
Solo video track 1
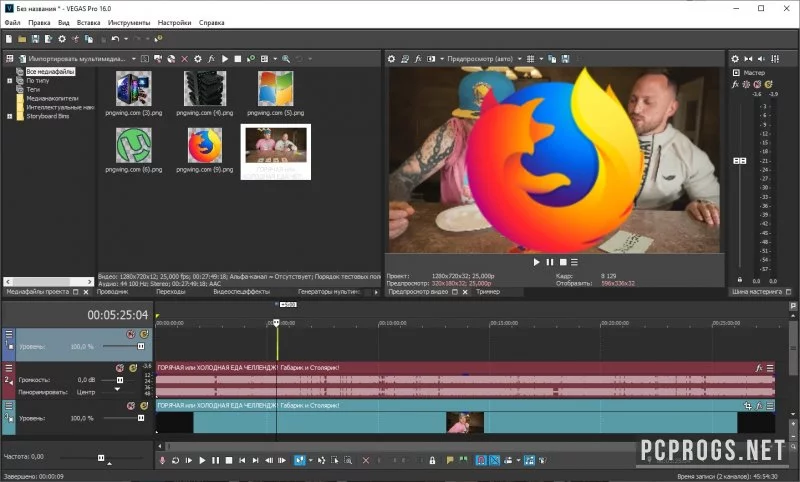tap(144, 334)
